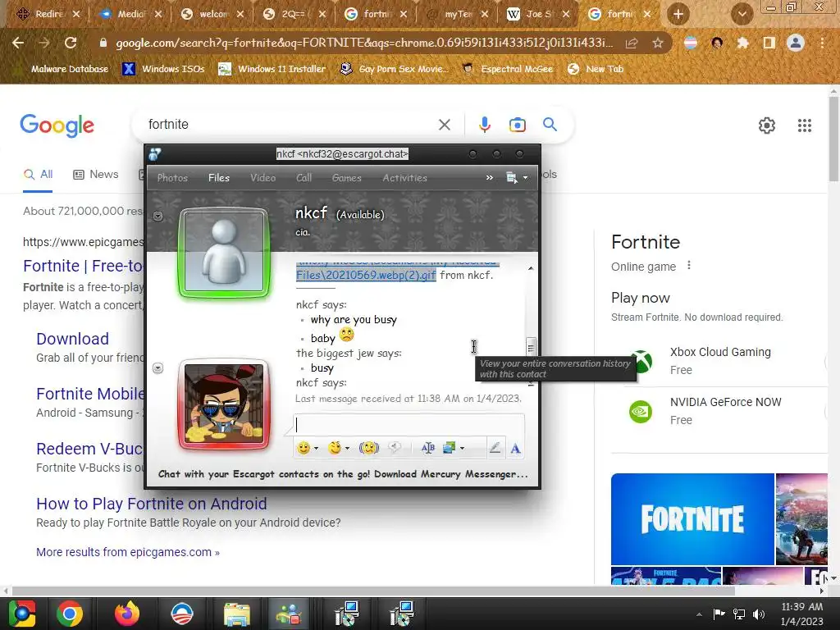
Task: Collapse your own display picture
Action: click(x=158, y=368)
